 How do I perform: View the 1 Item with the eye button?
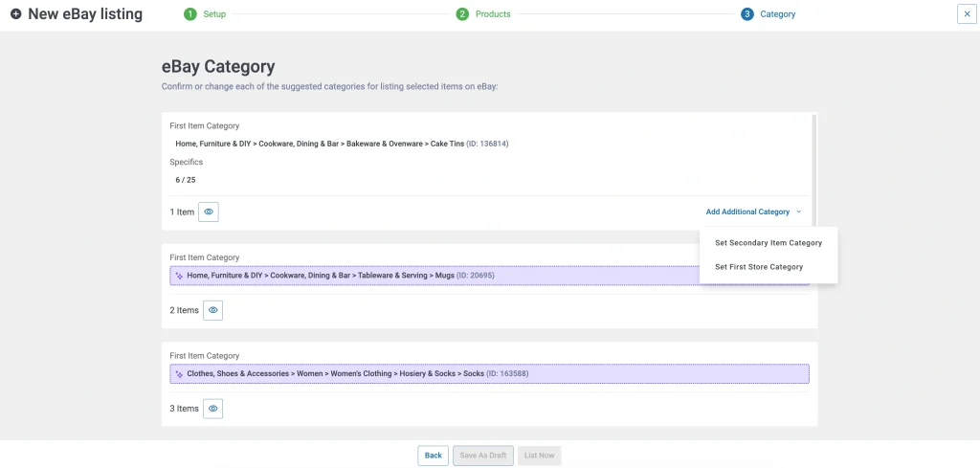[209, 212]
